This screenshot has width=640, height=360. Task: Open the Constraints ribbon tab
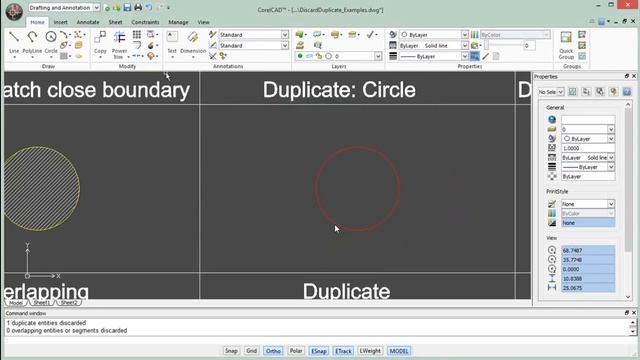pos(145,22)
